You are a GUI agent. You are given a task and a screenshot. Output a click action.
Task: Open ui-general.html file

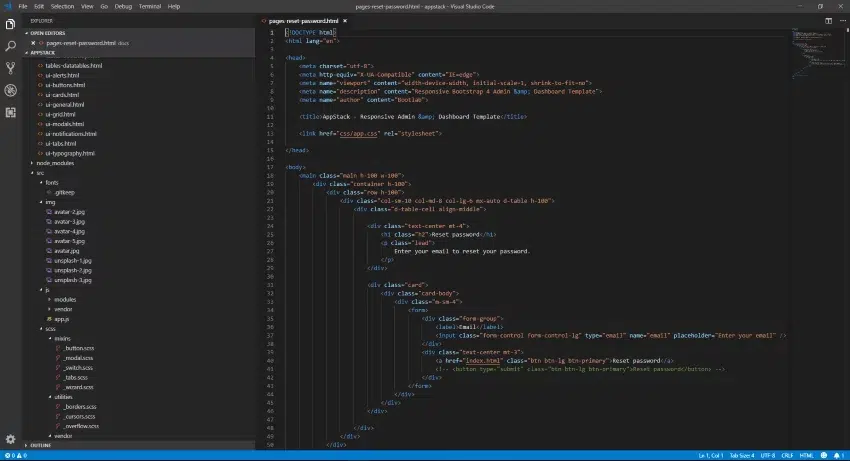[x=65, y=105]
